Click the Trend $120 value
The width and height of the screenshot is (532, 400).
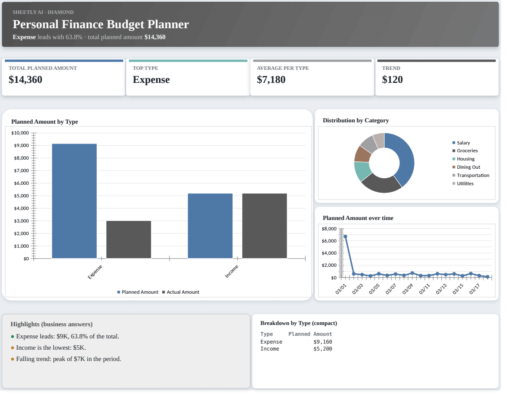(392, 80)
